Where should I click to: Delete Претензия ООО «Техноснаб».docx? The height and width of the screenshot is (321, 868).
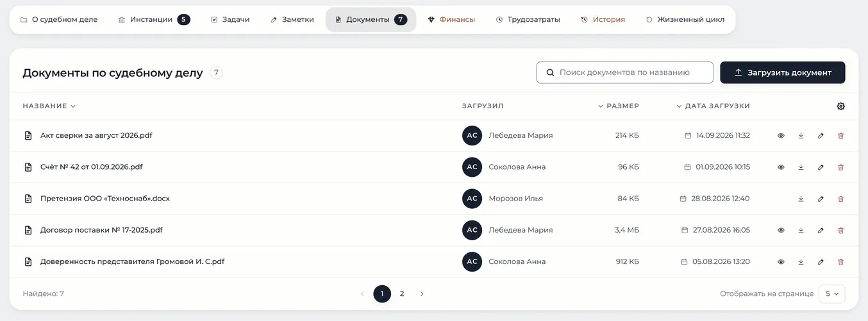point(841,199)
